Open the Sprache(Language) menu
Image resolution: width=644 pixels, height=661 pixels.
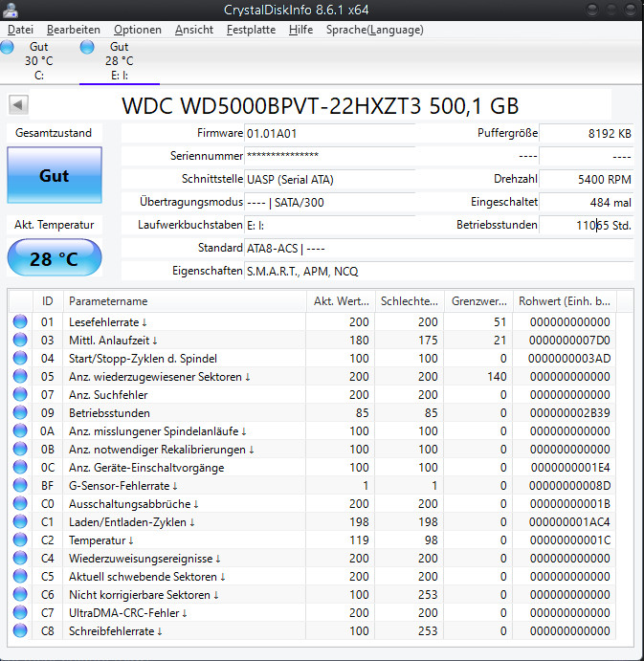(x=374, y=30)
